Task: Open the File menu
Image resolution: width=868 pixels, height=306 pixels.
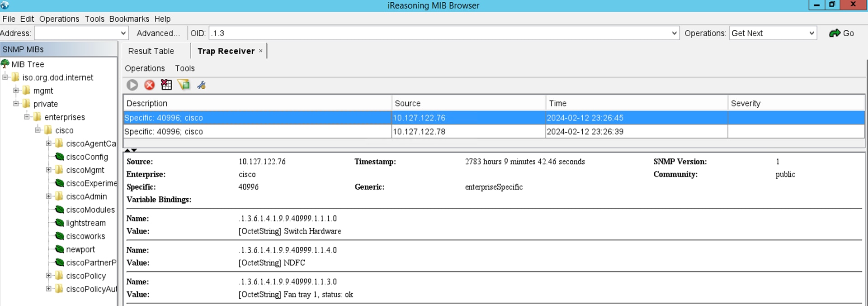Action: [9, 19]
